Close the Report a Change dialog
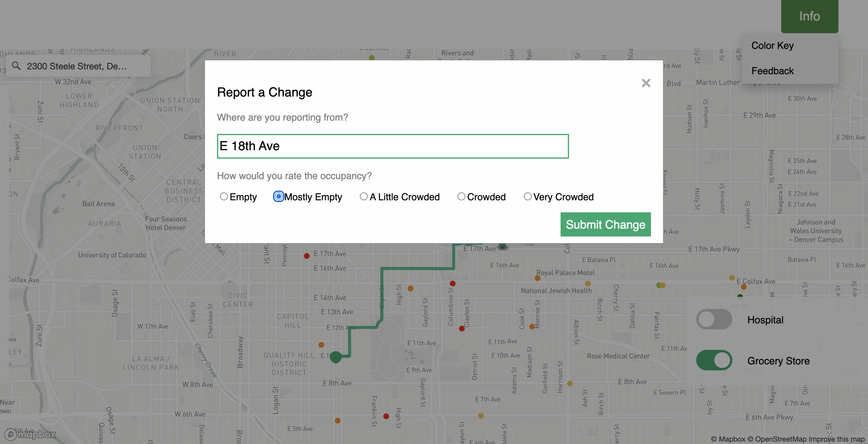 646,83
